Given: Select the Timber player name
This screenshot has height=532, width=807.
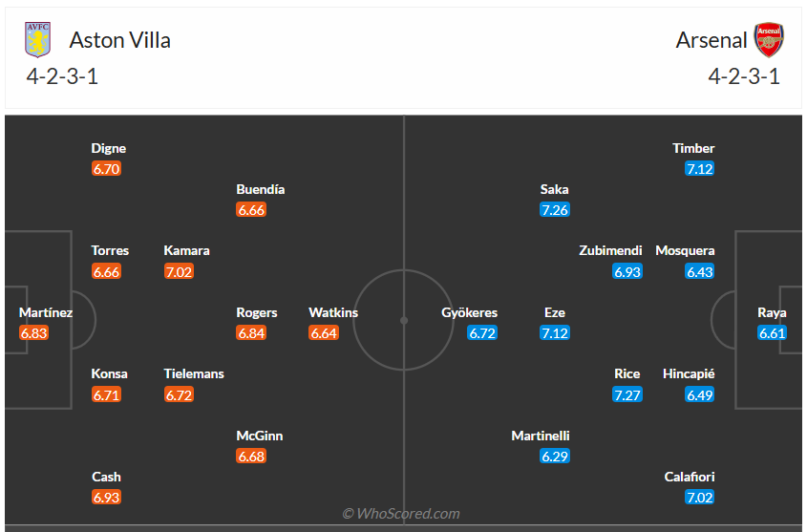Looking at the screenshot, I should coord(693,148).
